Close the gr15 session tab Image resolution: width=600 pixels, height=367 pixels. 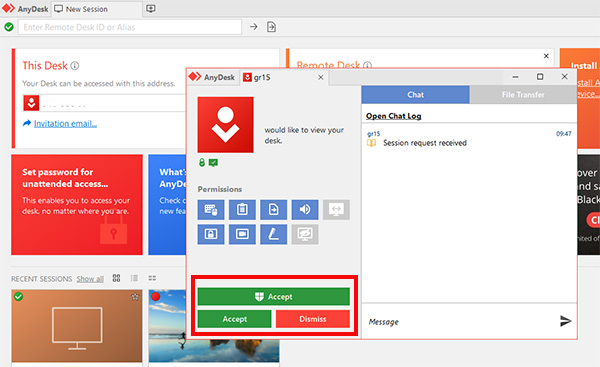[321, 77]
